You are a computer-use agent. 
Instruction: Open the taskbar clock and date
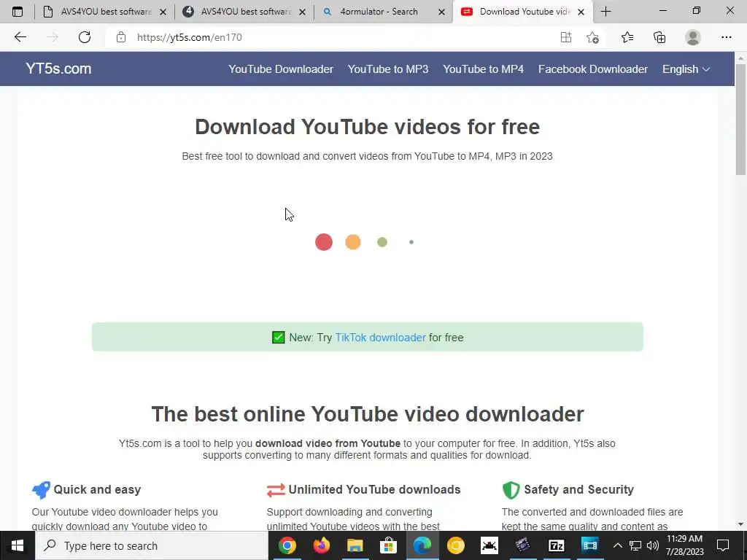[684, 545]
